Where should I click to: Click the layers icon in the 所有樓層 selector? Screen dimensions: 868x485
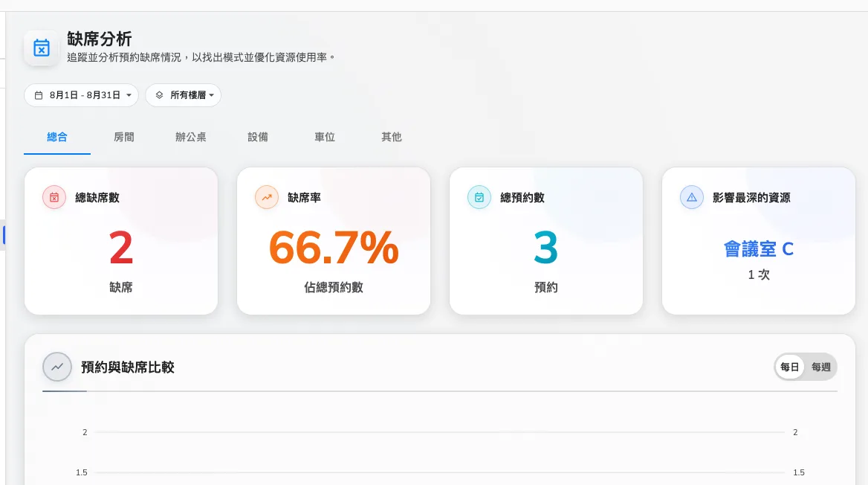(160, 95)
